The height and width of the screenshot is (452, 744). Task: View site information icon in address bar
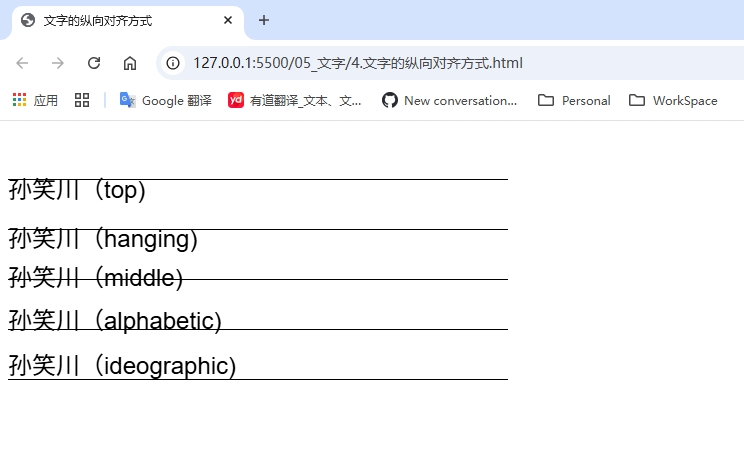coord(173,63)
